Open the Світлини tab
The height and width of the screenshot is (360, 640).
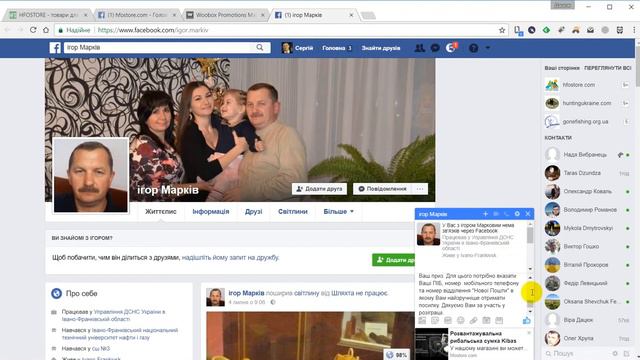[x=293, y=211]
